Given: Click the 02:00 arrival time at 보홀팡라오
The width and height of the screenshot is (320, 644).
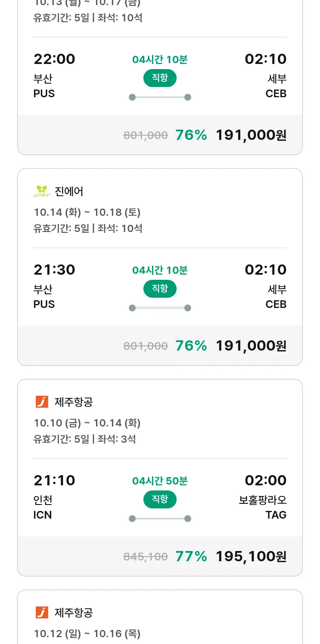Looking at the screenshot, I should coord(265,480).
